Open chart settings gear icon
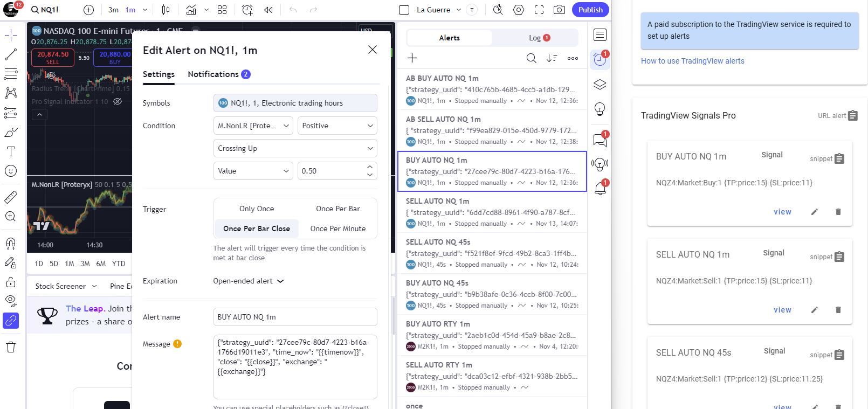Viewport: 868px width, 409px height. pyautogui.click(x=519, y=10)
